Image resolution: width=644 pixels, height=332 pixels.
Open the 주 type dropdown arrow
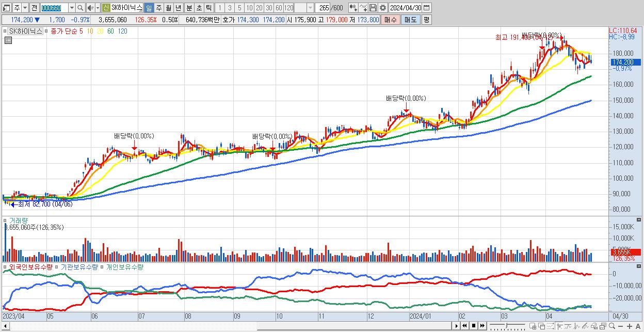(25, 8)
